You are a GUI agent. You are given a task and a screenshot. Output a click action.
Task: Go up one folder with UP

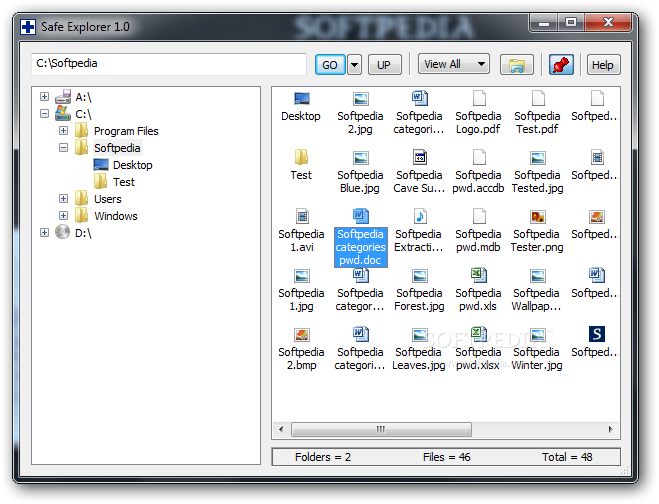pos(384,65)
